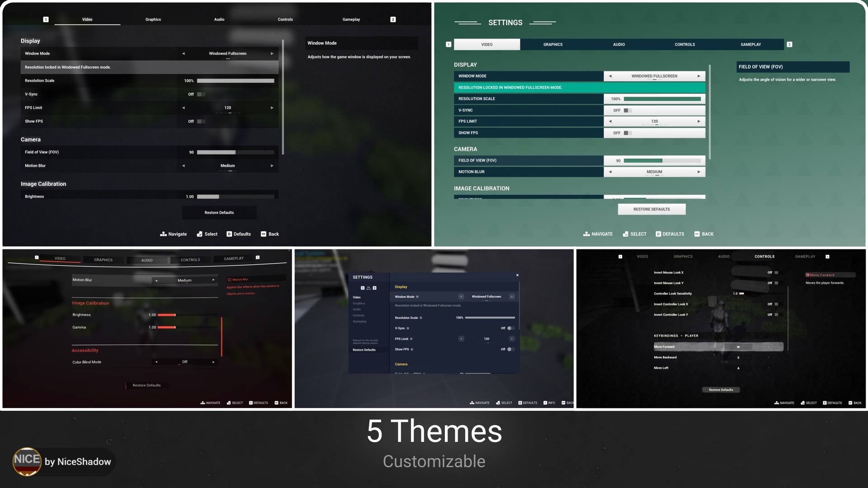Screen dimensions: 868x488
Task: Click Restore Defaults in grayscale theme
Action: coord(721,389)
